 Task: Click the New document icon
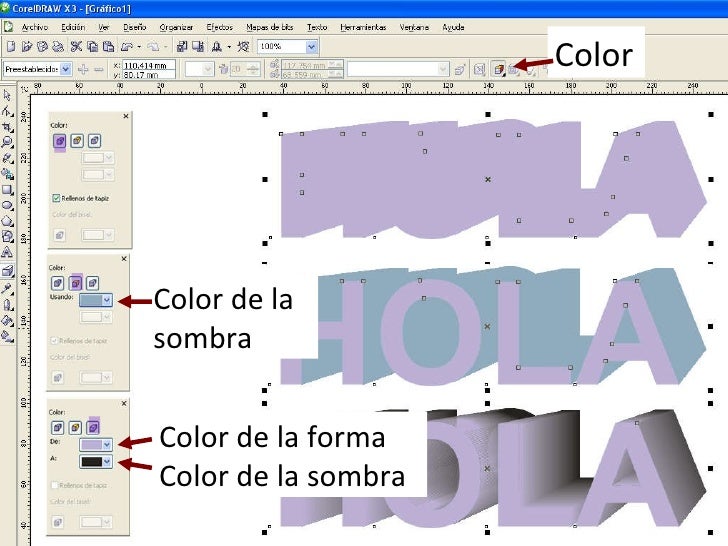click(11, 46)
